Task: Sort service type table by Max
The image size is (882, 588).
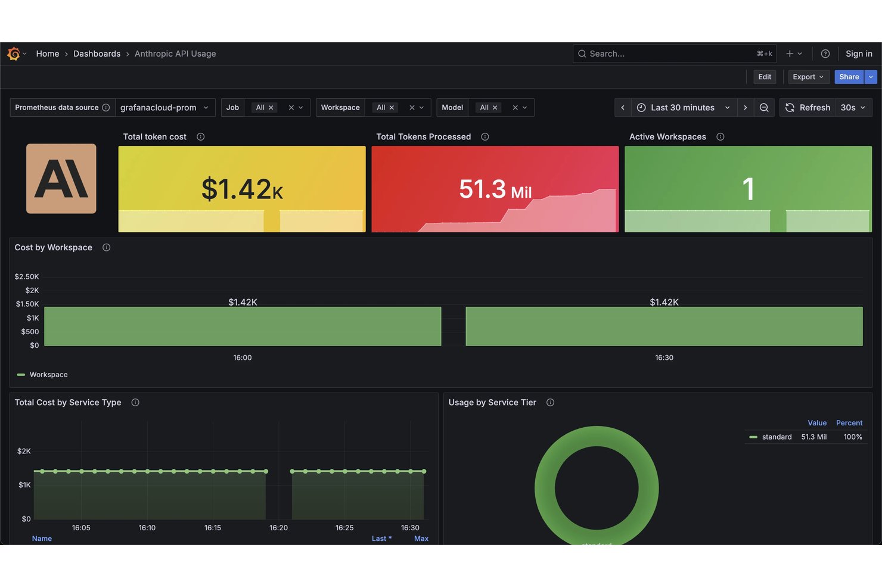Action: coord(421,539)
